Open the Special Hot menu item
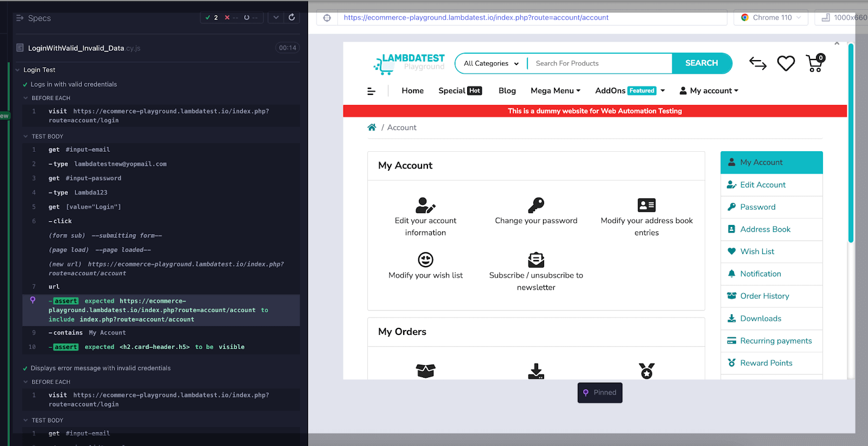The image size is (868, 446). pyautogui.click(x=460, y=91)
